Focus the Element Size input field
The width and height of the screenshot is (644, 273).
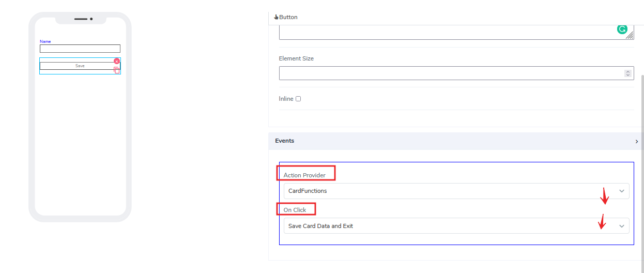click(x=450, y=73)
